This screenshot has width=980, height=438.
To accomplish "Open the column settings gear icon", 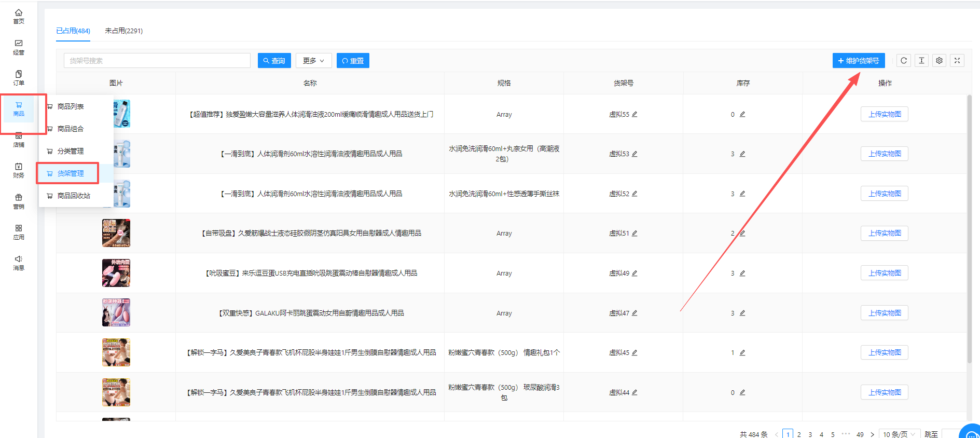I will pyautogui.click(x=939, y=61).
